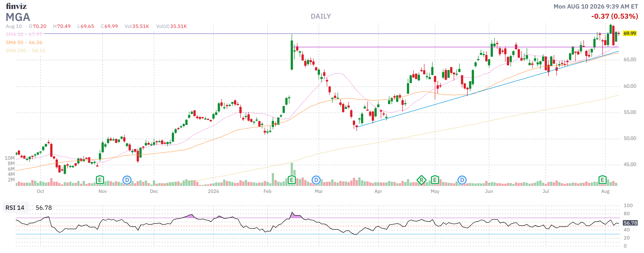
Task: Click the 10M volume axis label
Action: (x=10, y=158)
